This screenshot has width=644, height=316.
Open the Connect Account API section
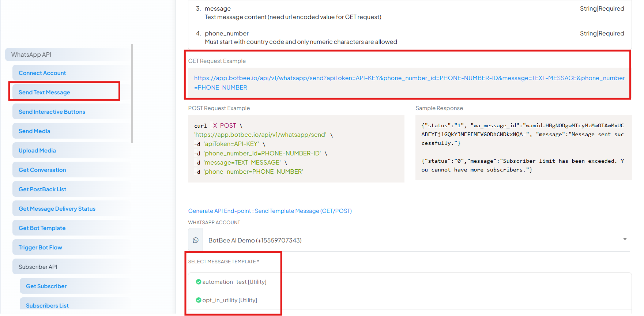point(71,73)
